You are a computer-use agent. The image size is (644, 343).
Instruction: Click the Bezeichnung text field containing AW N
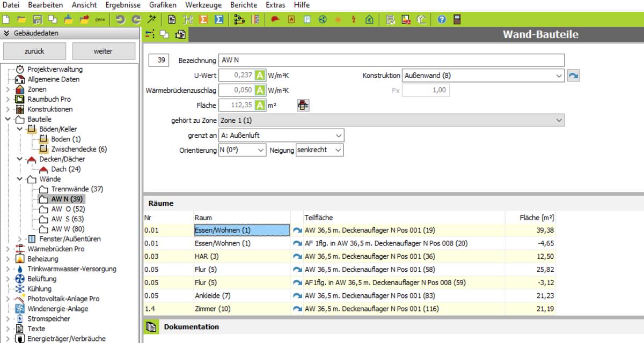[x=391, y=60]
